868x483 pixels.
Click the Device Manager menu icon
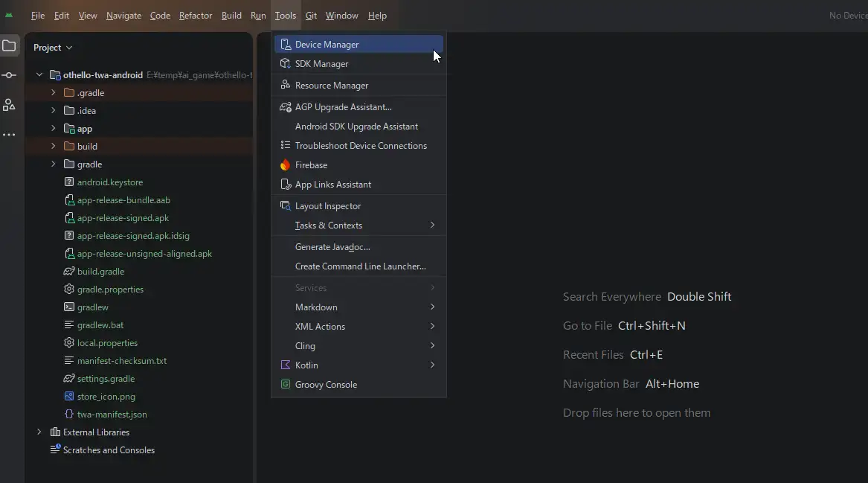click(286, 45)
